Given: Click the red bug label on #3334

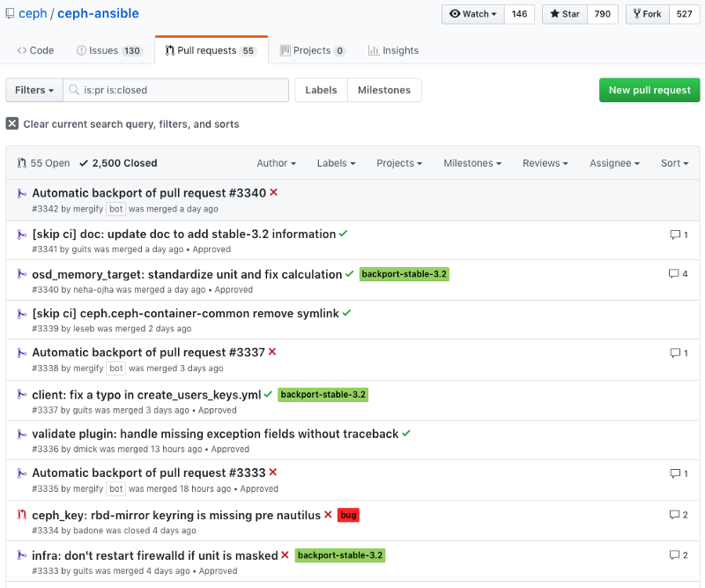Looking at the screenshot, I should pyautogui.click(x=348, y=514).
